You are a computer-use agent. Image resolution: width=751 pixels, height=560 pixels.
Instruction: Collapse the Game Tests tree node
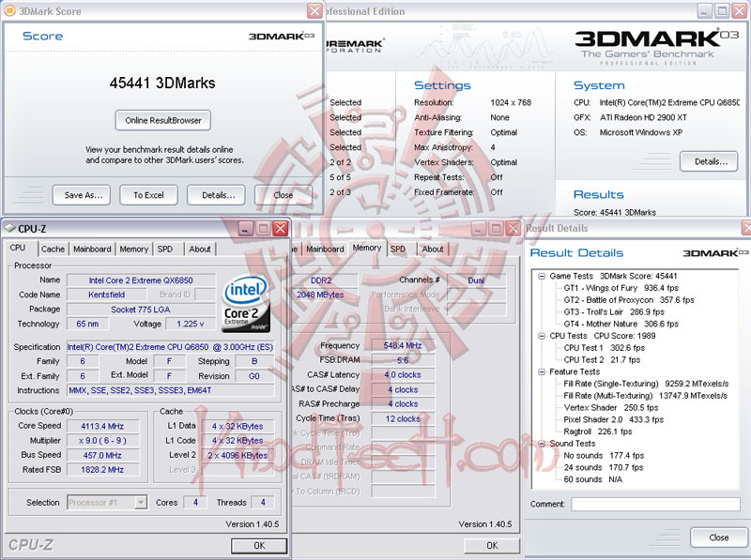tap(542, 276)
